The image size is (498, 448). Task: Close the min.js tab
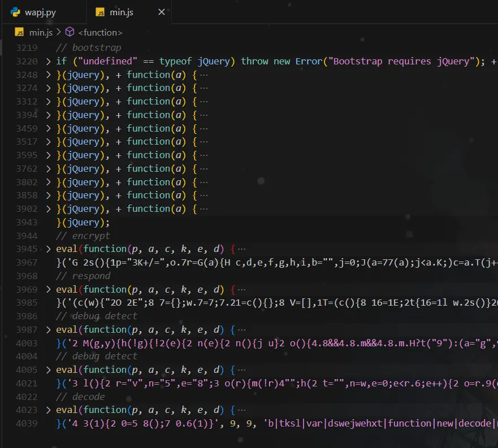(161, 12)
